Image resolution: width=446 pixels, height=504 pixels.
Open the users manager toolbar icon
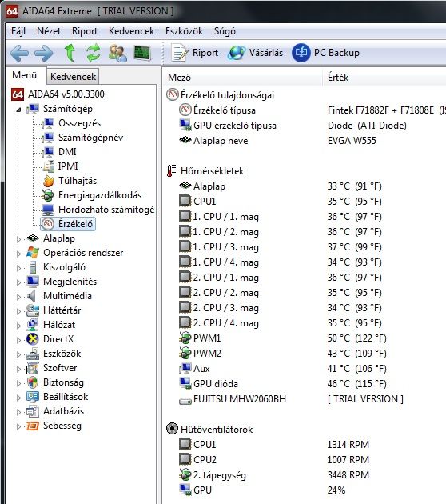pyautogui.click(x=117, y=53)
